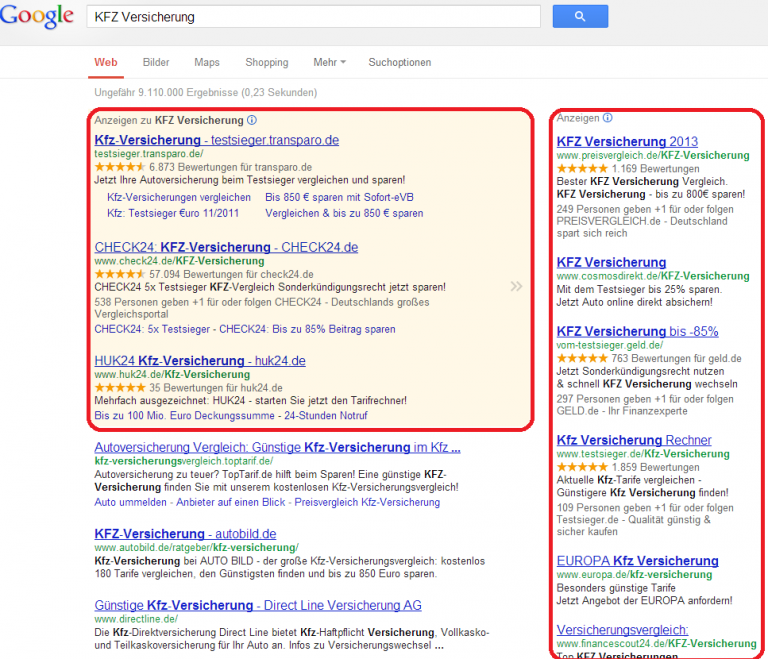Open the Google logo homepage link
This screenshot has height=659, width=768.
pos(37,15)
